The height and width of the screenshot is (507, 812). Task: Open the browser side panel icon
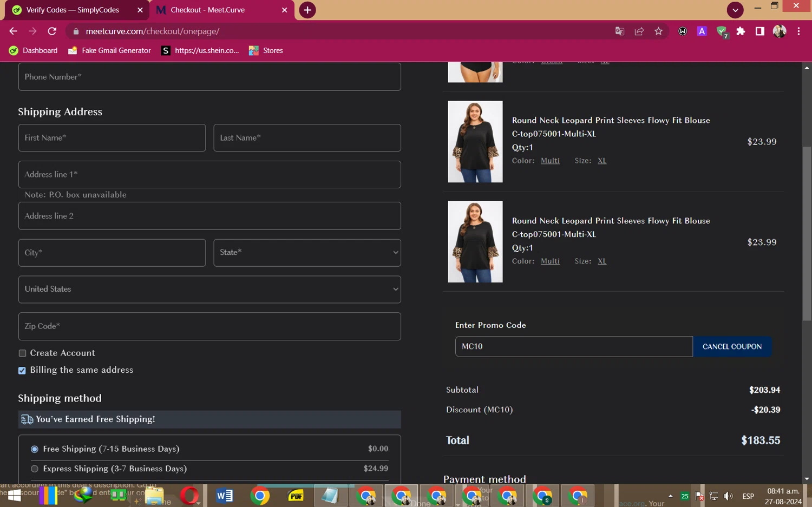(760, 31)
